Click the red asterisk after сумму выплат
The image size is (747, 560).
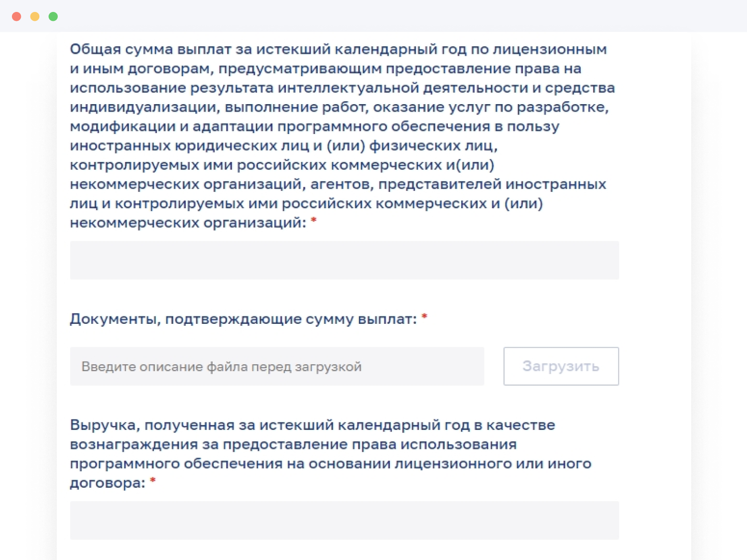[x=424, y=317]
